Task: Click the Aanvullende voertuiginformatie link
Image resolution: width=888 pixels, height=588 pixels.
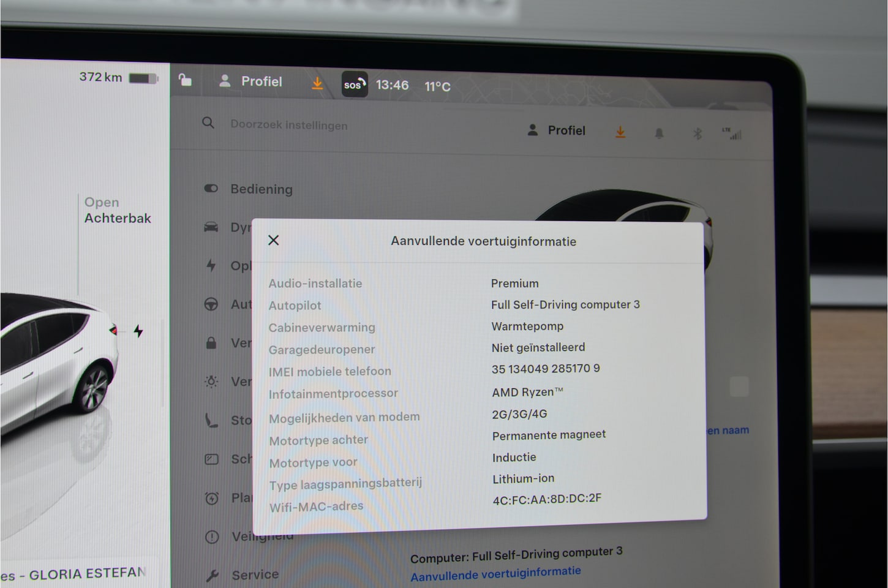Action: [x=495, y=574]
